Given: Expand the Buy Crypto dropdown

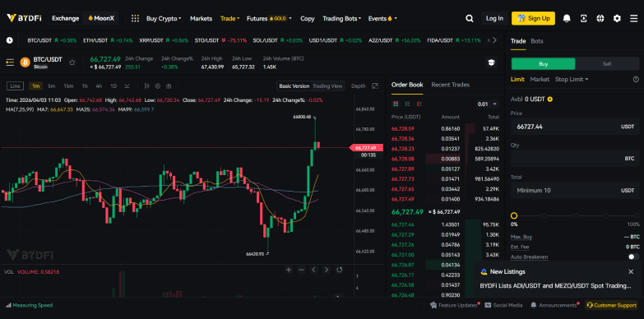Looking at the screenshot, I should click(x=164, y=18).
